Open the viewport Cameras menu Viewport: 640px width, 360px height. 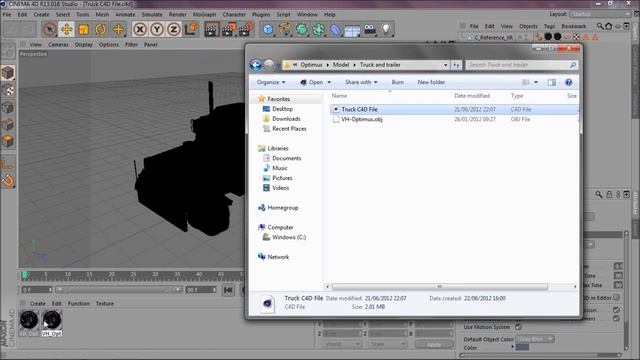pos(58,44)
